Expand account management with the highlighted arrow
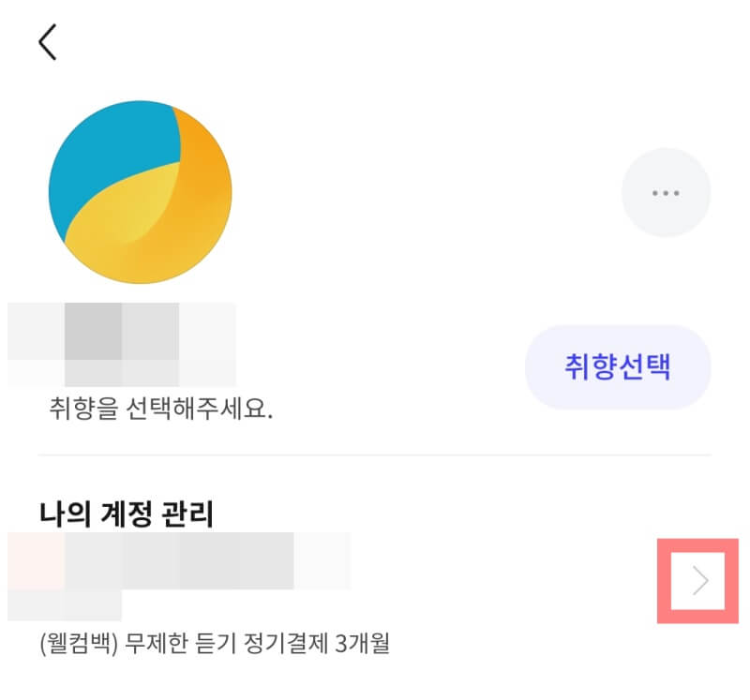750x700 pixels. [700, 580]
